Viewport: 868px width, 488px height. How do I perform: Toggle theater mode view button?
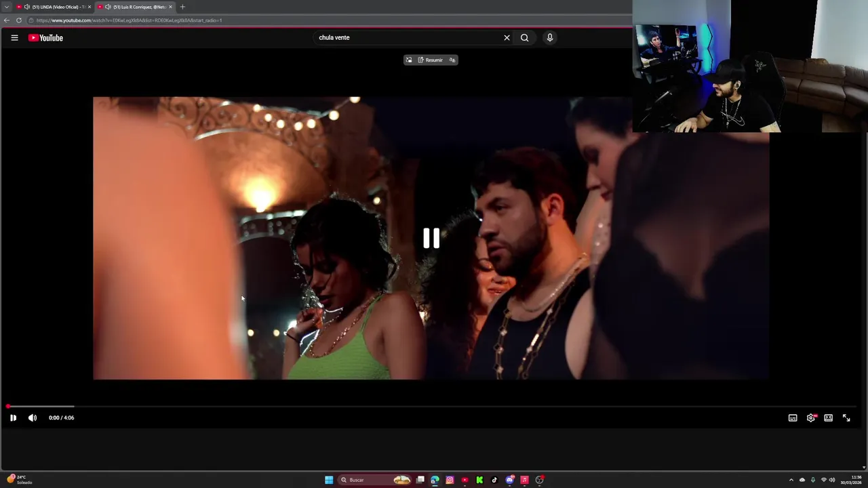tap(829, 418)
